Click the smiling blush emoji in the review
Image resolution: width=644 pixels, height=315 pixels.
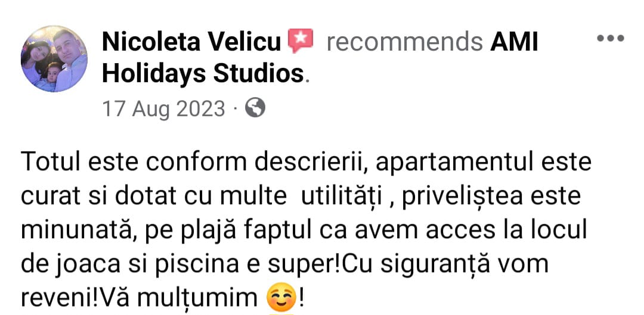281,298
